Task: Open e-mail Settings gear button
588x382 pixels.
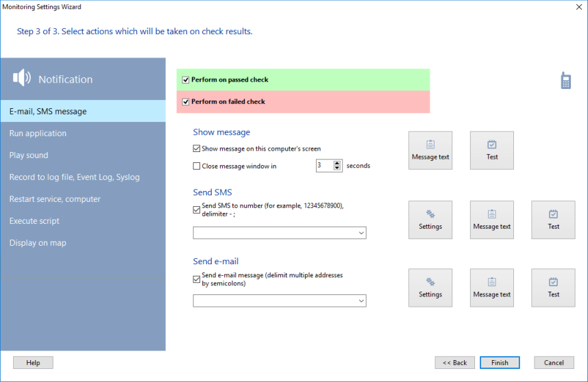Action: point(430,288)
